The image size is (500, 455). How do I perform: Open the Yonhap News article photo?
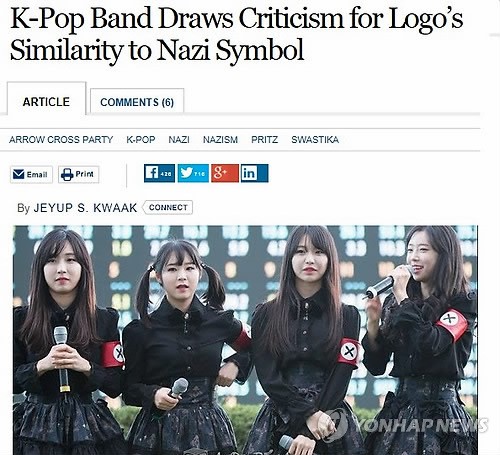point(245,340)
